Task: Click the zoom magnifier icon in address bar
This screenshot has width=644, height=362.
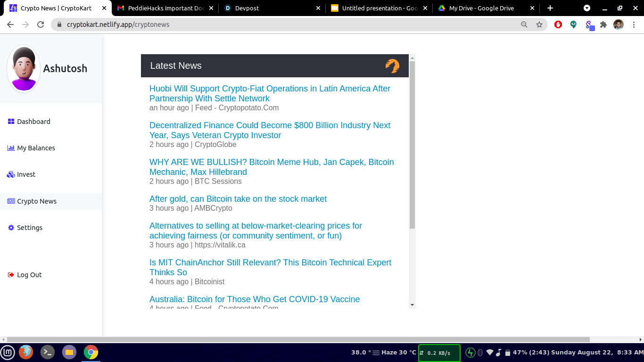Action: 524,25
